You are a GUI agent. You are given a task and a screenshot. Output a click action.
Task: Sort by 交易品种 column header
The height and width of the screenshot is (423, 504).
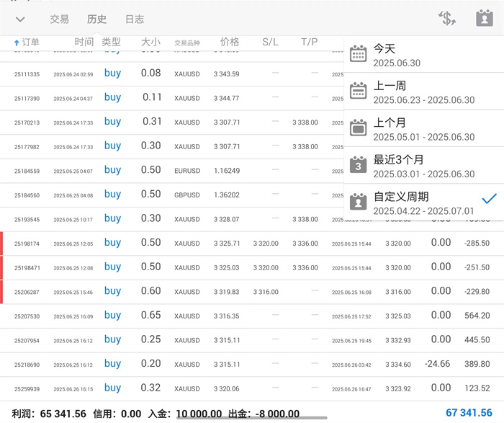tap(187, 43)
